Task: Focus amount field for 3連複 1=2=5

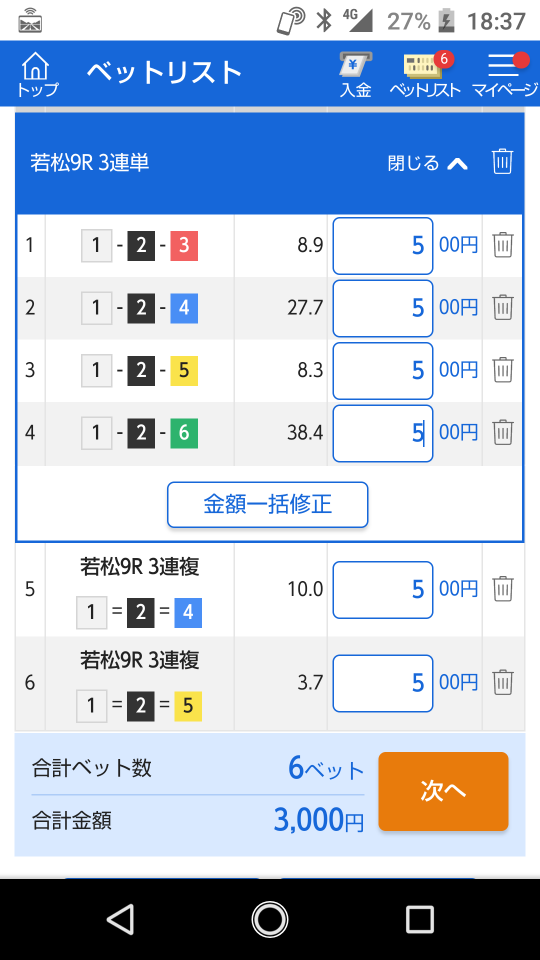Action: click(383, 683)
